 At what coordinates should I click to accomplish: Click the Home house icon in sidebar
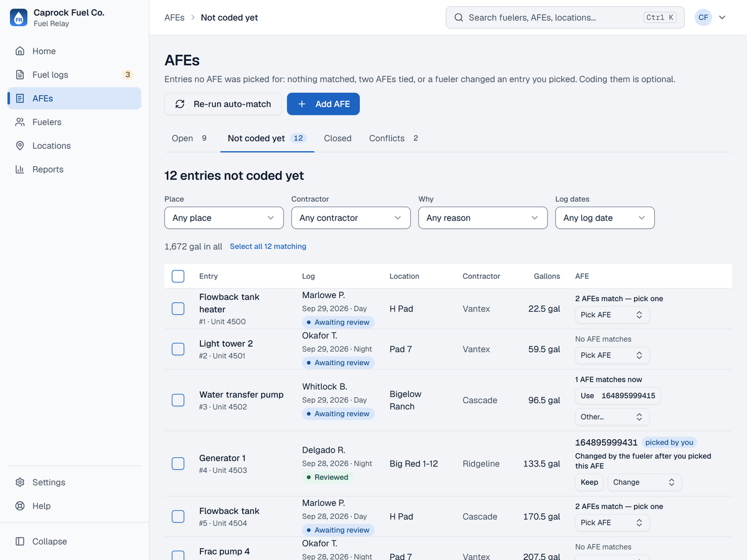20,51
